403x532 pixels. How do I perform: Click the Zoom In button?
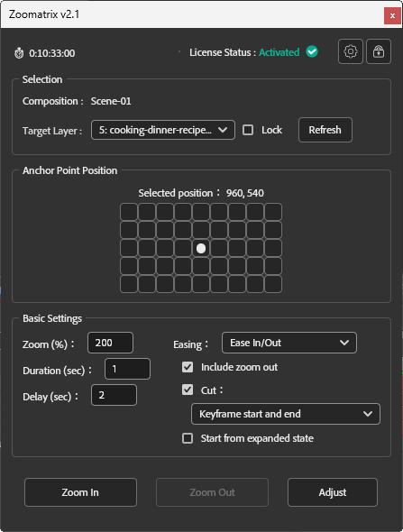coord(80,492)
